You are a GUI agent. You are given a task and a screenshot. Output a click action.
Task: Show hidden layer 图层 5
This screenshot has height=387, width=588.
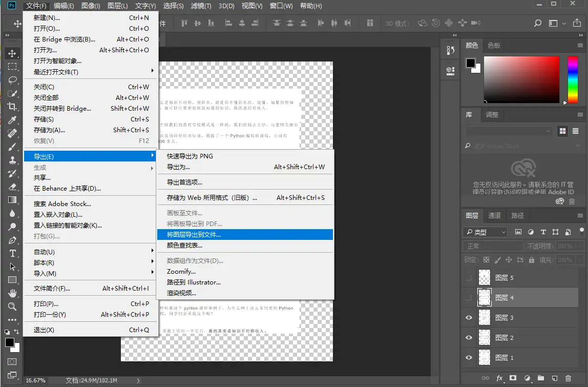pos(468,278)
